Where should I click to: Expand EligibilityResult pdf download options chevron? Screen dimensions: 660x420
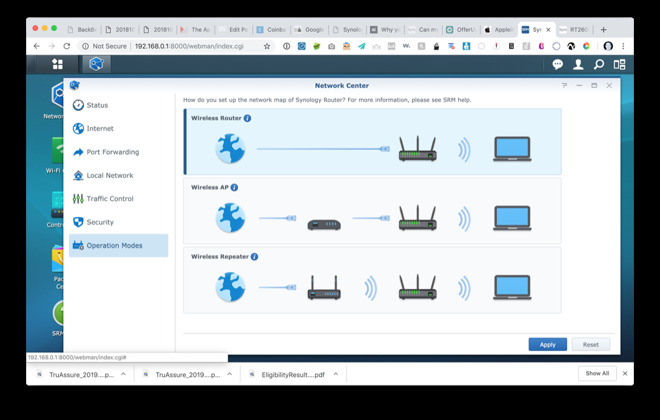click(336, 374)
